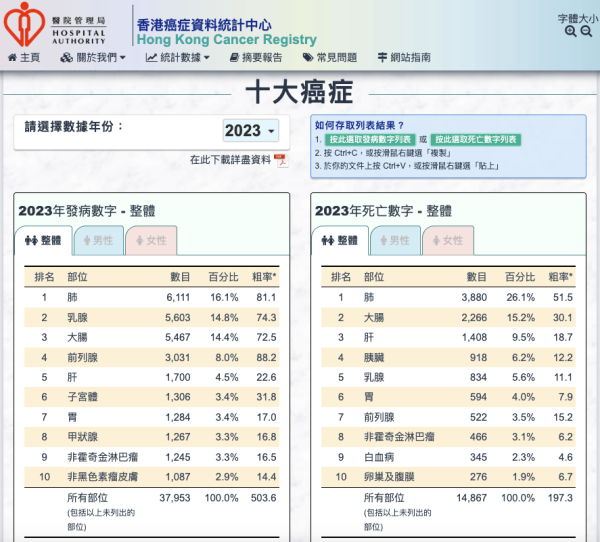The image size is (600, 542).
Task: Open the 2023 year selection dropdown
Action: pos(251,131)
